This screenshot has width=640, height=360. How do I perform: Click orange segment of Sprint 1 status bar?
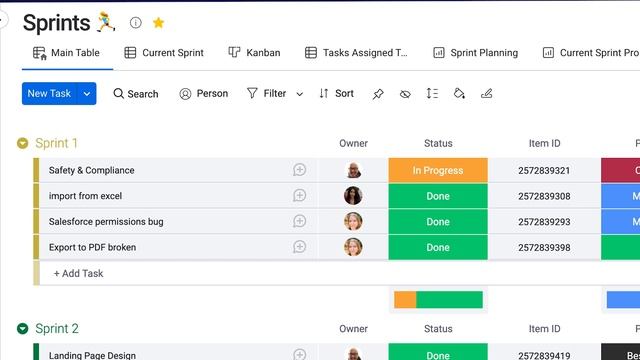(x=405, y=300)
